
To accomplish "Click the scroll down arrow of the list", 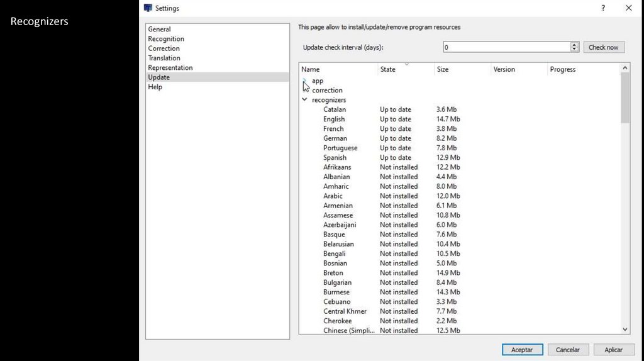I will pos(625,330).
